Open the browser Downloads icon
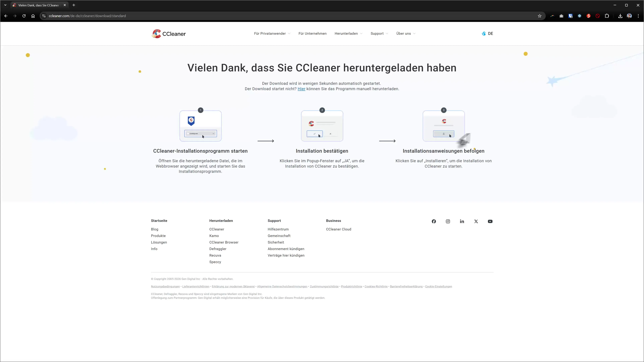This screenshot has height=362, width=644. click(x=620, y=16)
